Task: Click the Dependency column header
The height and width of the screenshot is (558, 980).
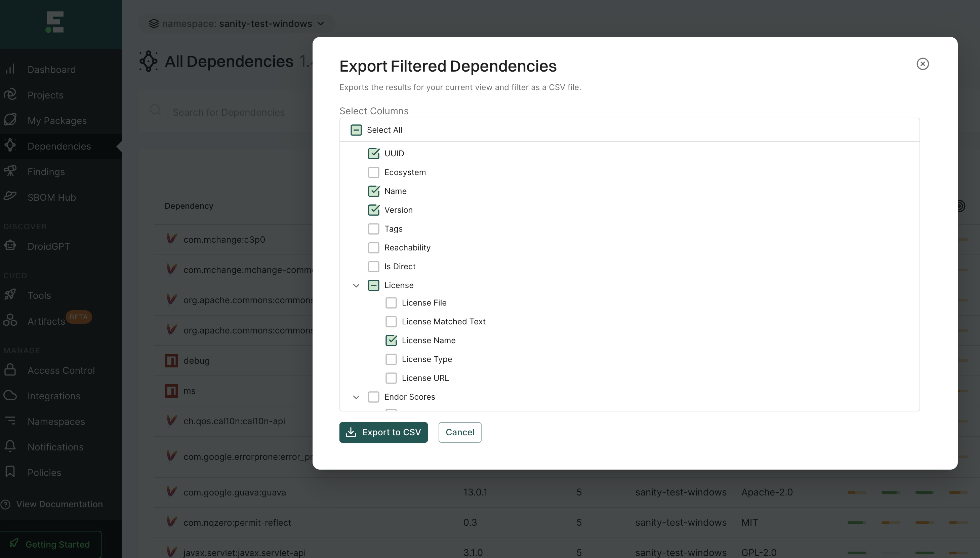Action: (189, 206)
